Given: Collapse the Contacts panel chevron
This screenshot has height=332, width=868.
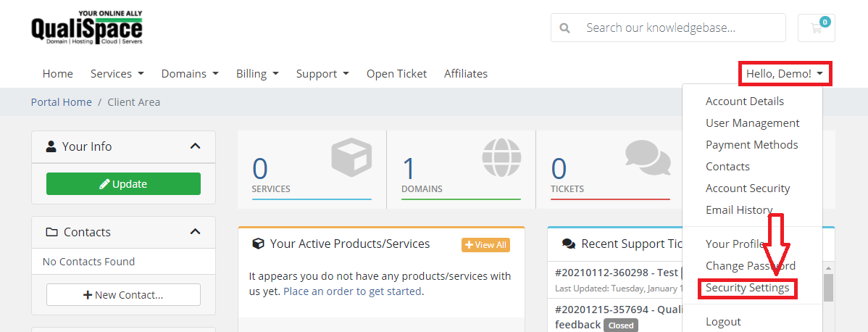Looking at the screenshot, I should [x=194, y=232].
